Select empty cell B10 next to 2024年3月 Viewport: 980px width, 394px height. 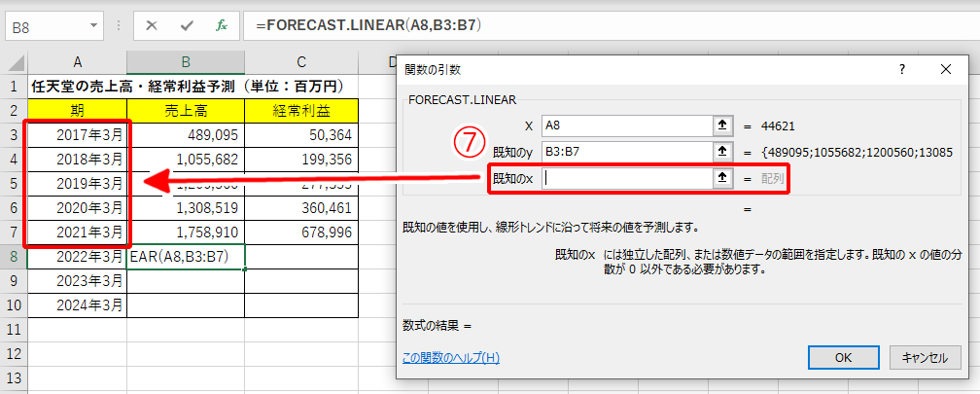(x=186, y=305)
